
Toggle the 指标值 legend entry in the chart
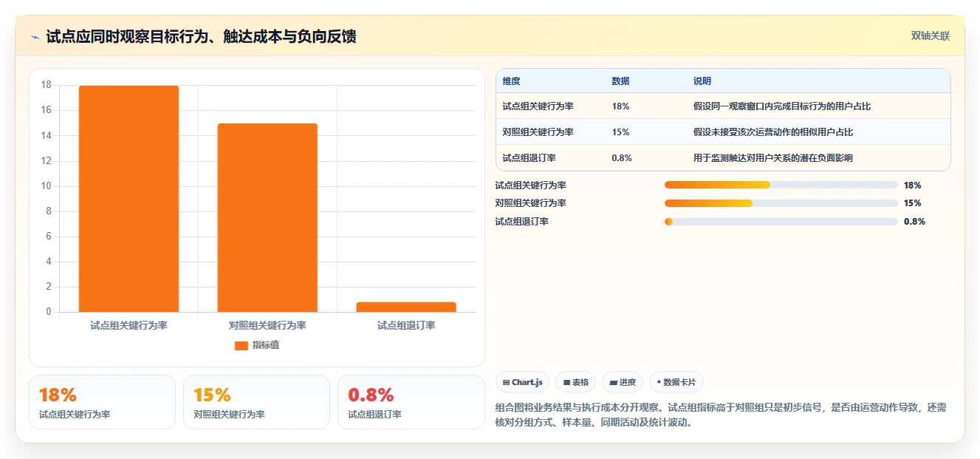[x=257, y=345]
